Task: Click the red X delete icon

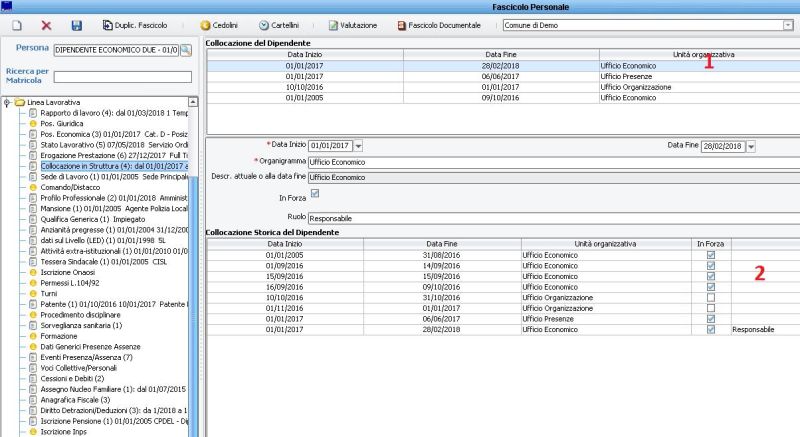Action: (46, 24)
